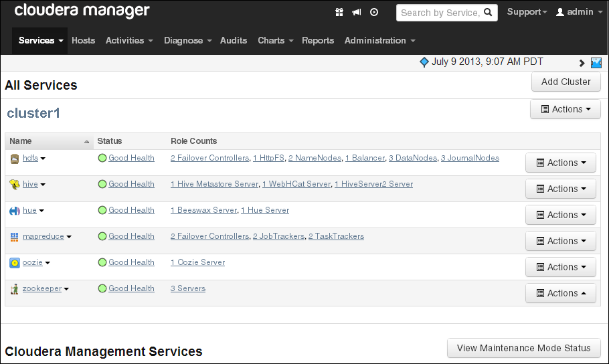Expand the oozie name dropdown arrow

pos(48,263)
